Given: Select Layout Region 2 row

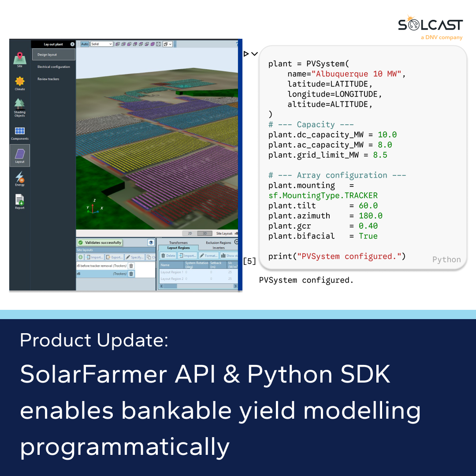Looking at the screenshot, I should [x=198, y=279].
